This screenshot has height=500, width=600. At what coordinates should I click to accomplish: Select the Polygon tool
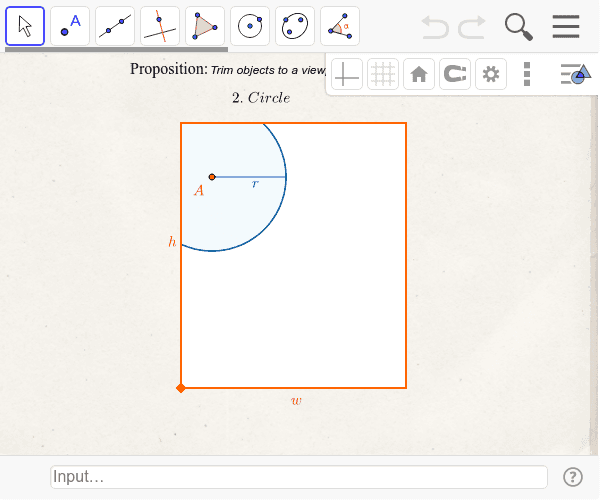pyautogui.click(x=205, y=26)
